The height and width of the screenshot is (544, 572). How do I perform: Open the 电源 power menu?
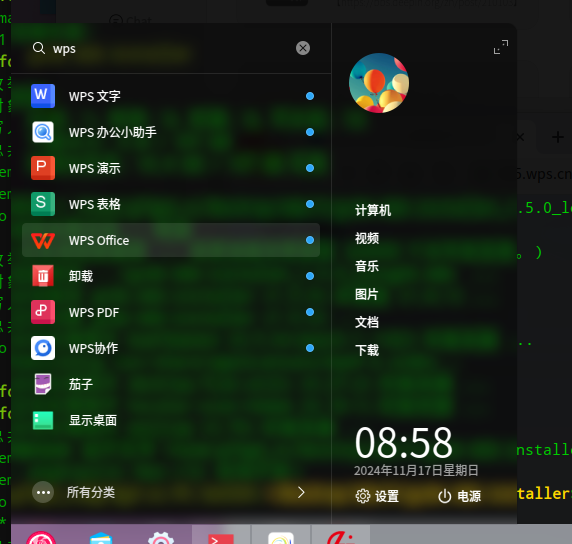pyautogui.click(x=459, y=496)
